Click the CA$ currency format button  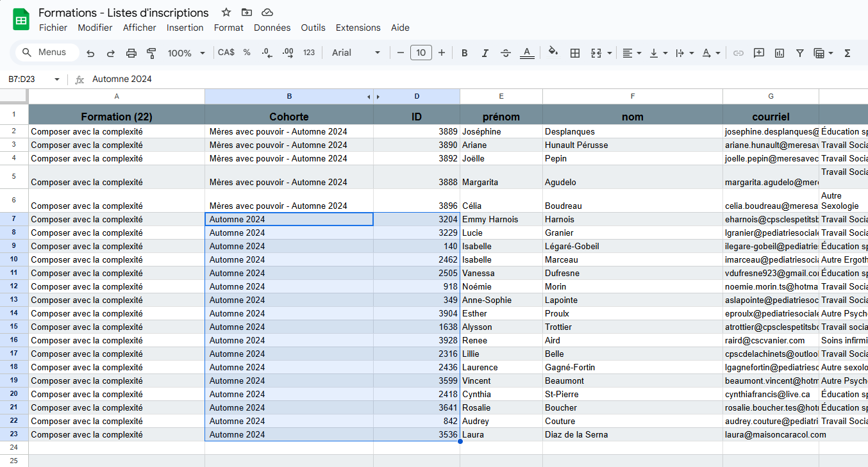pyautogui.click(x=226, y=53)
